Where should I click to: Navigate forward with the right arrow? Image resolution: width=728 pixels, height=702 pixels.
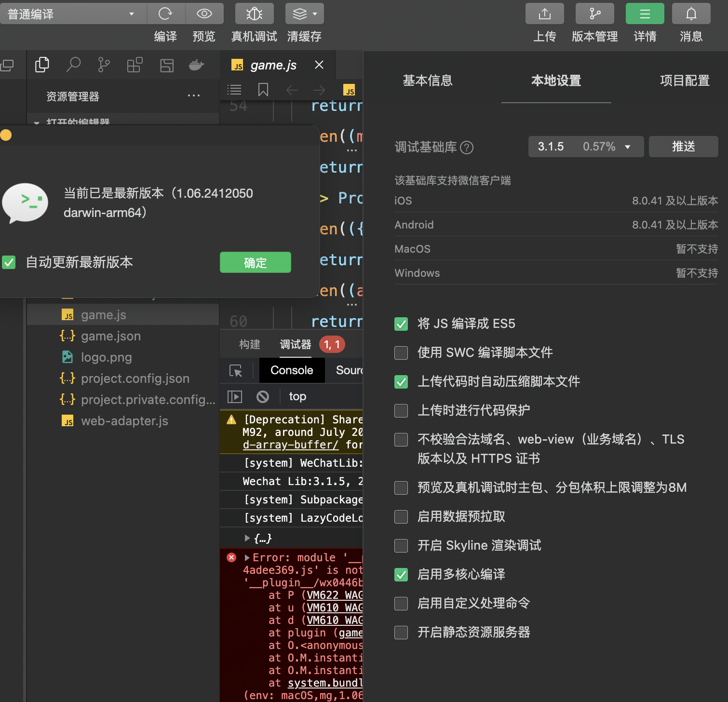coord(319,90)
